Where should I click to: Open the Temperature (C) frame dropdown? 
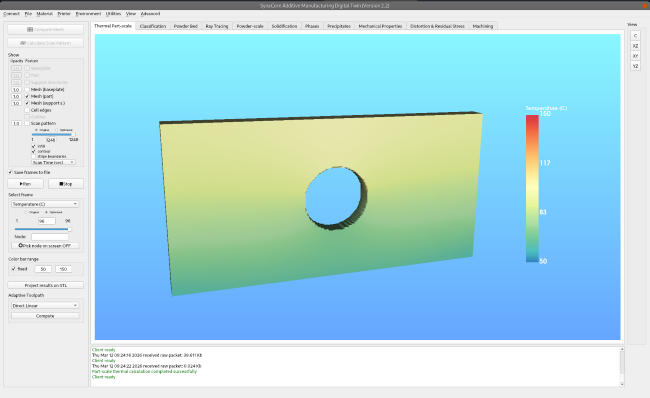click(x=45, y=204)
